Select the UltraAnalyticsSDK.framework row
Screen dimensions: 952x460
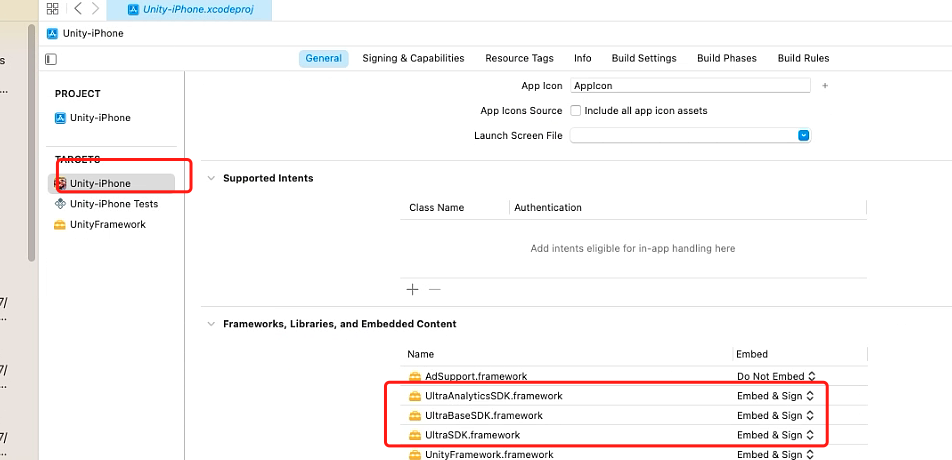click(634, 396)
